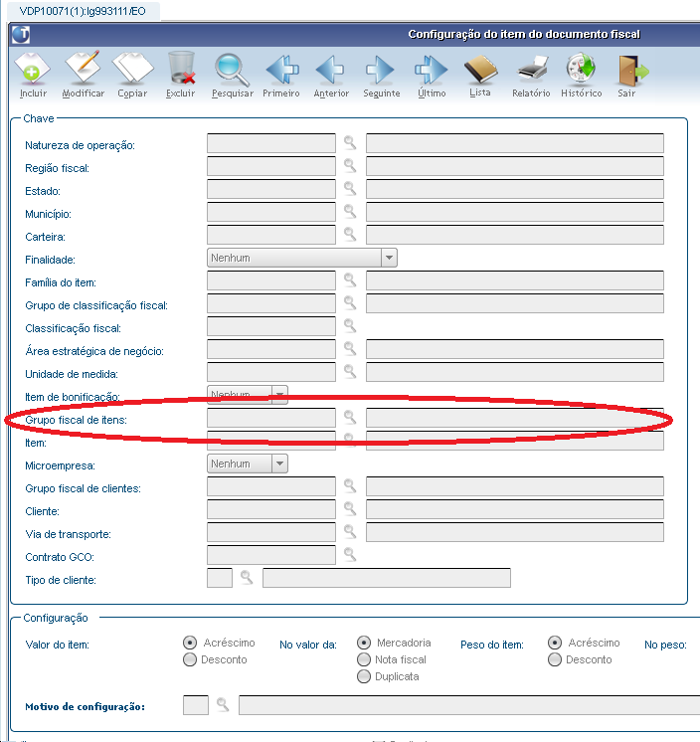Open lookup for Grupo fiscal de clientes
This screenshot has height=742, width=700.
click(350, 485)
